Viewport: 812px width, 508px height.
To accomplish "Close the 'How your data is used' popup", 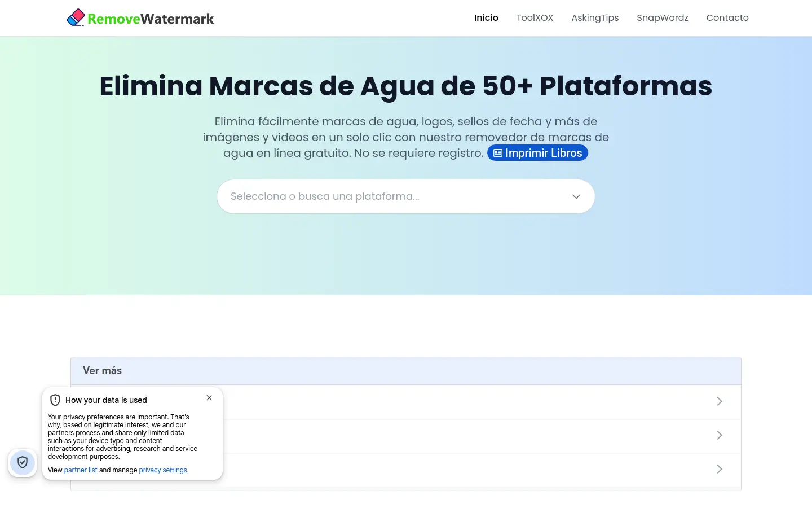I will [x=209, y=398].
